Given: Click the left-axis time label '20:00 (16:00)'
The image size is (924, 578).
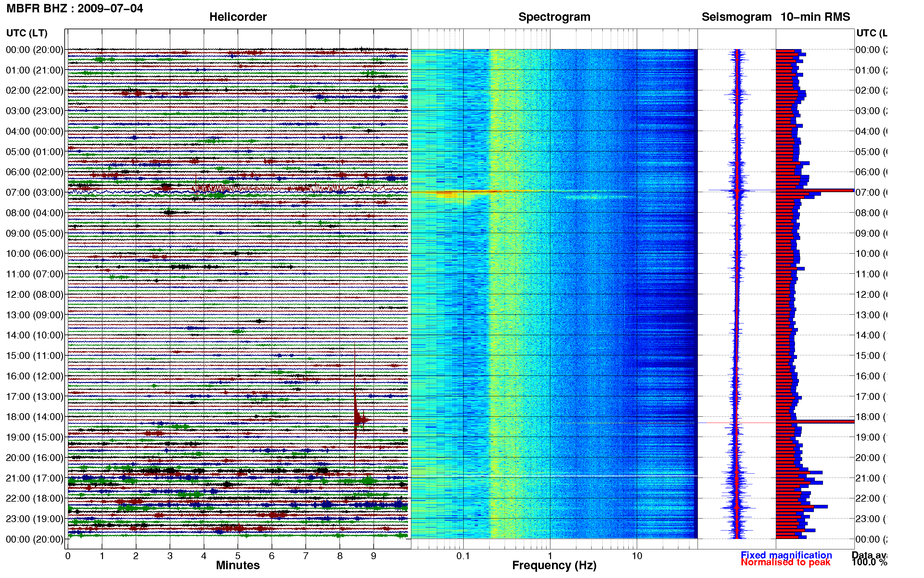Looking at the screenshot, I should (34, 458).
